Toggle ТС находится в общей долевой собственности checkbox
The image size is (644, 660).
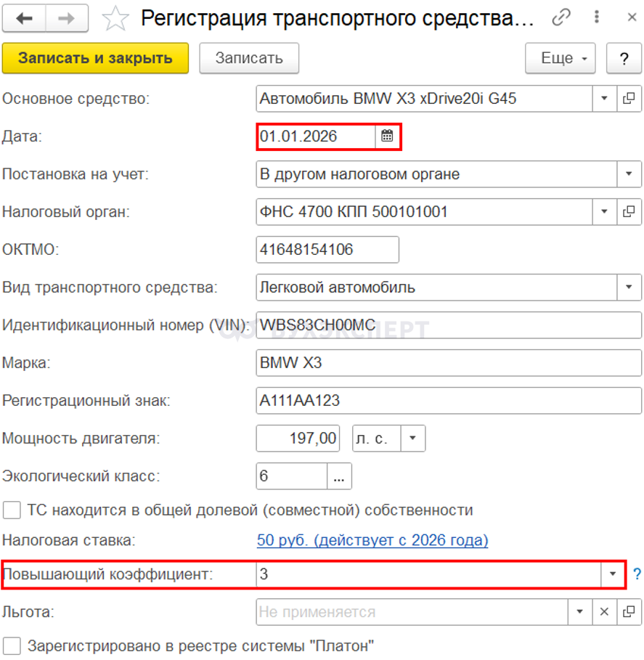12,510
